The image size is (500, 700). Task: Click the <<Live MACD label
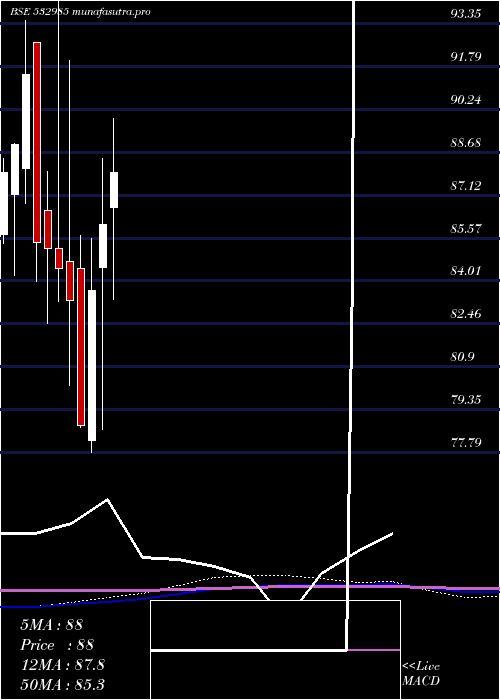421,674
